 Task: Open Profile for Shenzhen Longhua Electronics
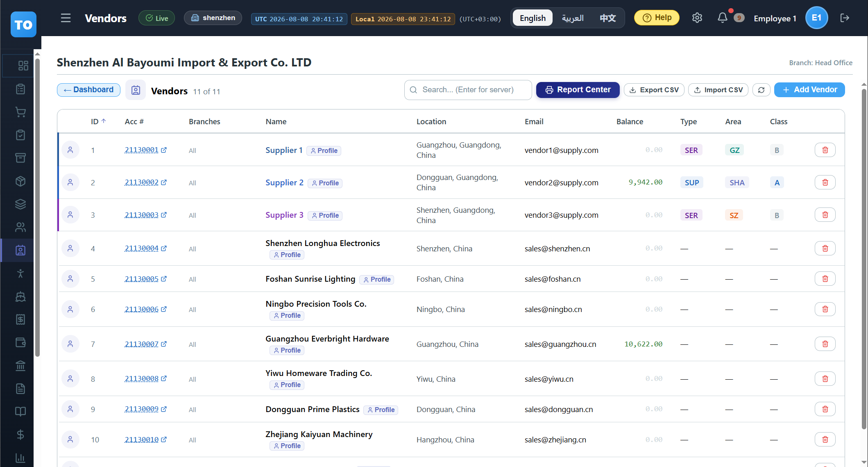pos(287,255)
